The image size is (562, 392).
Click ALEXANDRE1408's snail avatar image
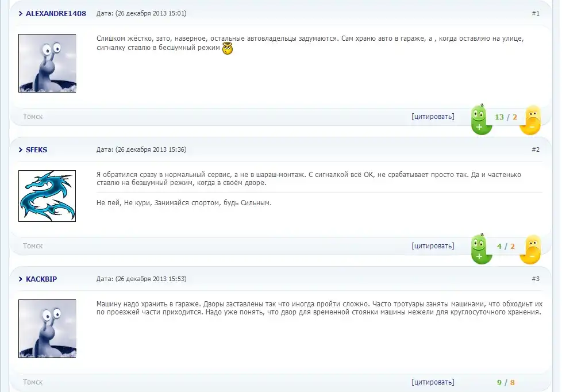point(47,63)
